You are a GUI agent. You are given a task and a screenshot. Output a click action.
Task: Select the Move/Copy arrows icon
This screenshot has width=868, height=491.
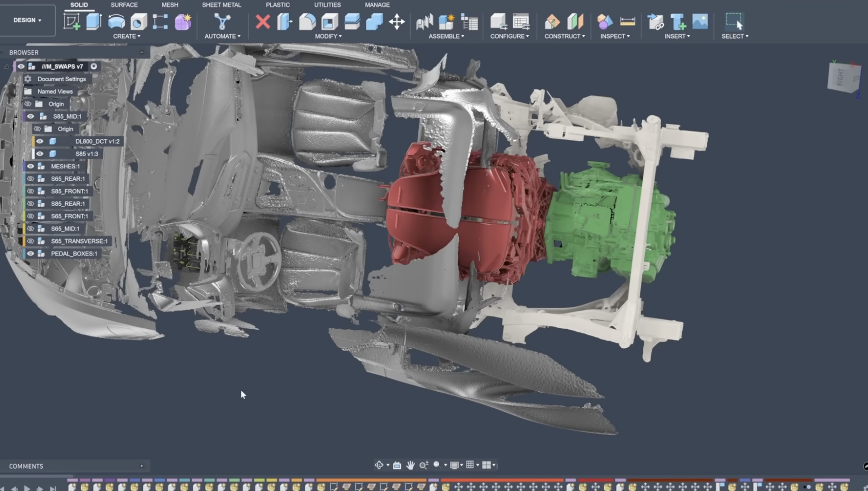[x=397, y=22]
